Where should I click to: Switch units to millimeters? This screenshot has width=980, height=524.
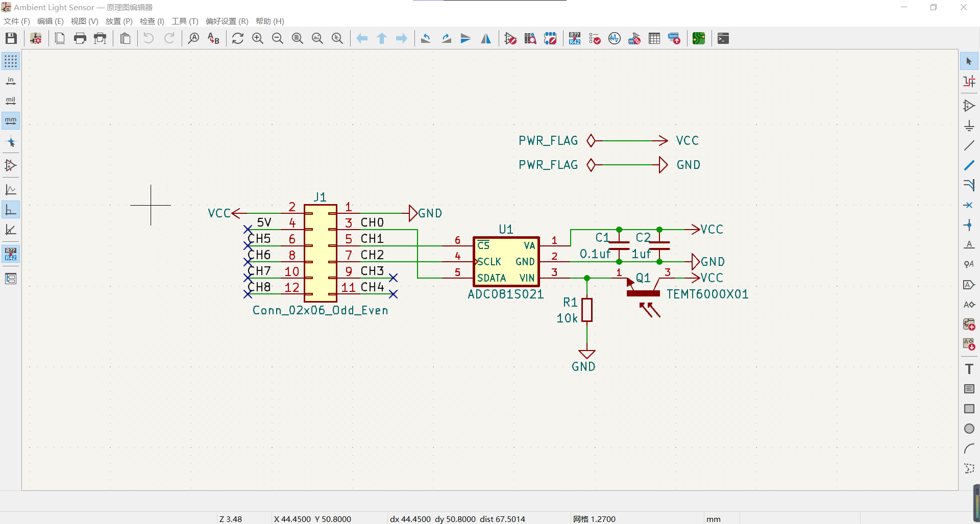[x=11, y=121]
